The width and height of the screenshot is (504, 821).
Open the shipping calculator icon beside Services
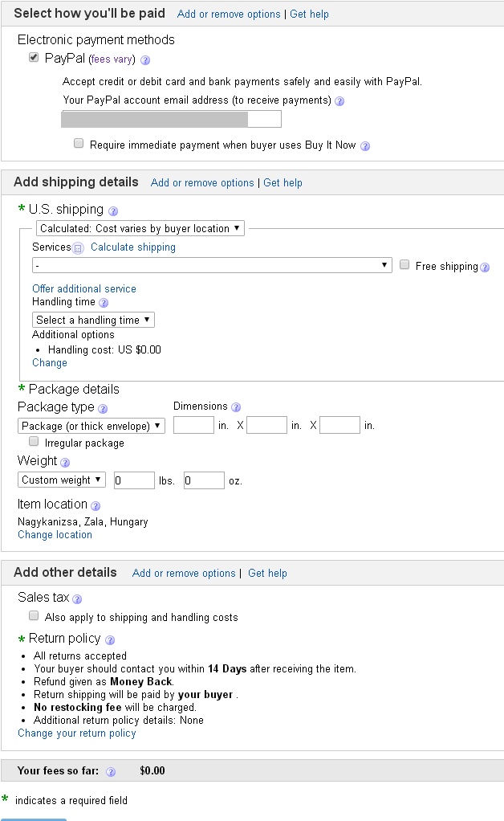click(x=78, y=248)
